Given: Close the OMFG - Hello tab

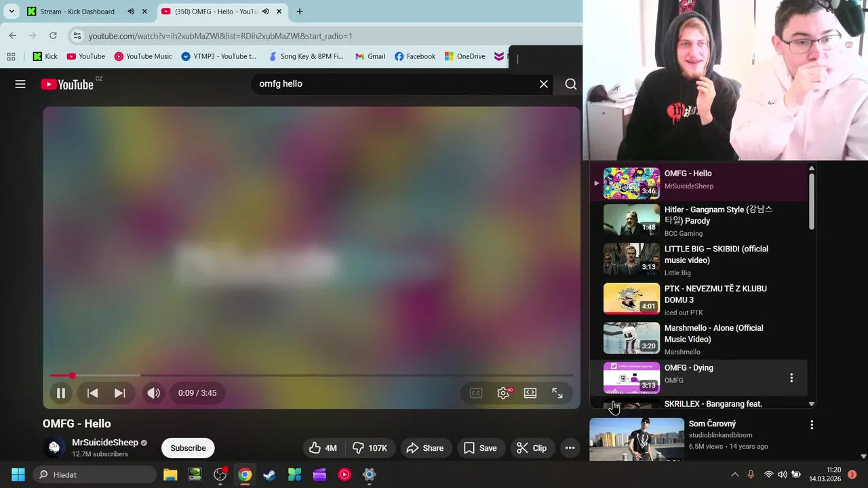Looking at the screenshot, I should click(279, 12).
